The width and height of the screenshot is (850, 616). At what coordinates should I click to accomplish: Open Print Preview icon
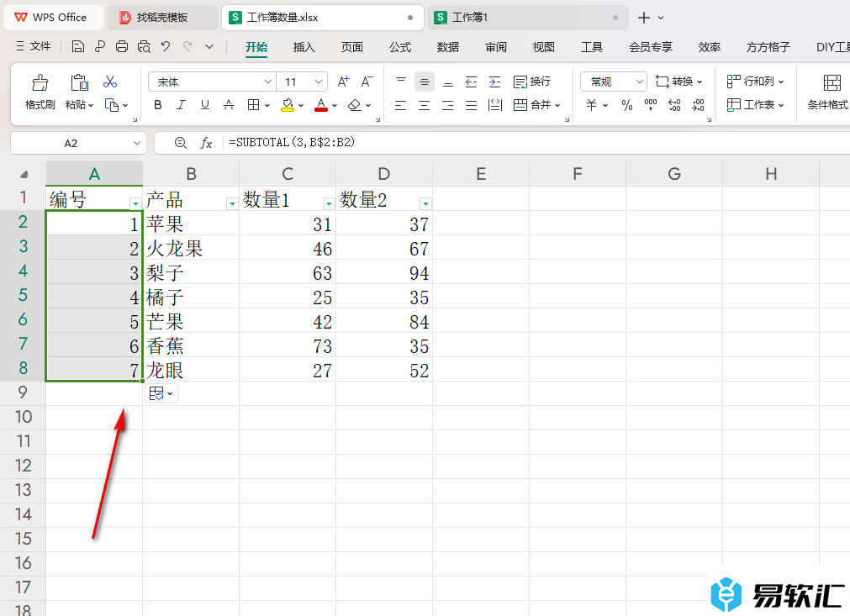[144, 47]
